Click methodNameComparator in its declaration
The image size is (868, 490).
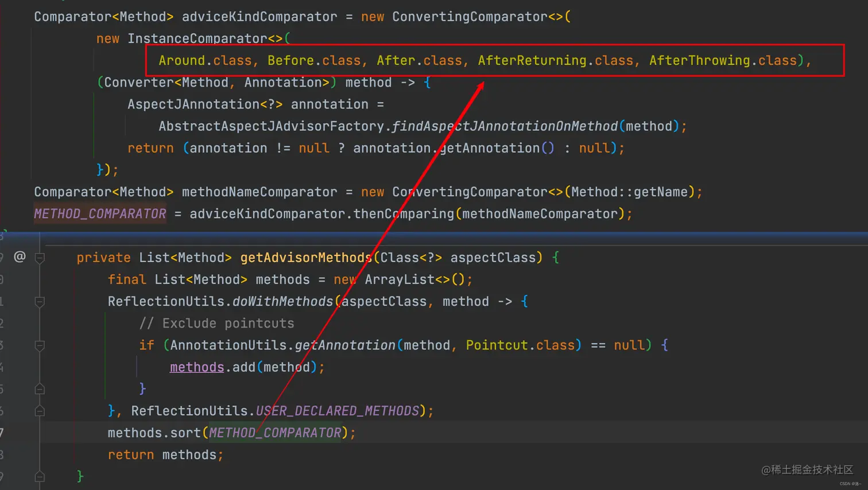pyautogui.click(x=259, y=192)
